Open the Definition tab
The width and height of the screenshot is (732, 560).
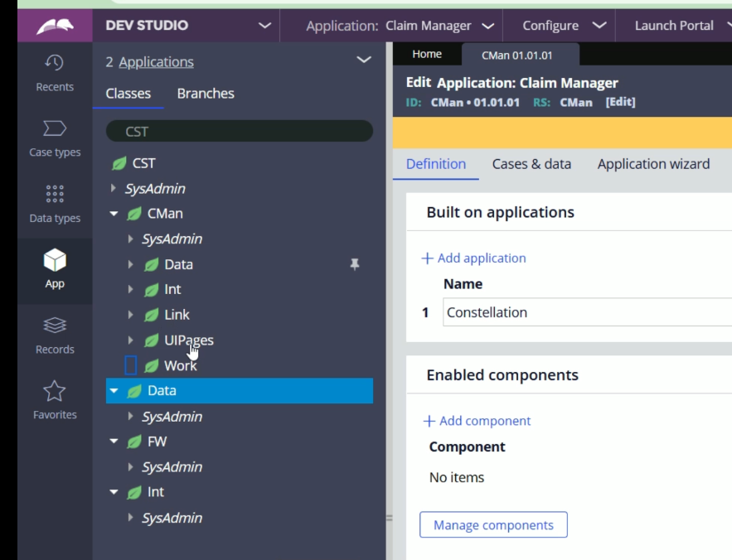(x=435, y=164)
